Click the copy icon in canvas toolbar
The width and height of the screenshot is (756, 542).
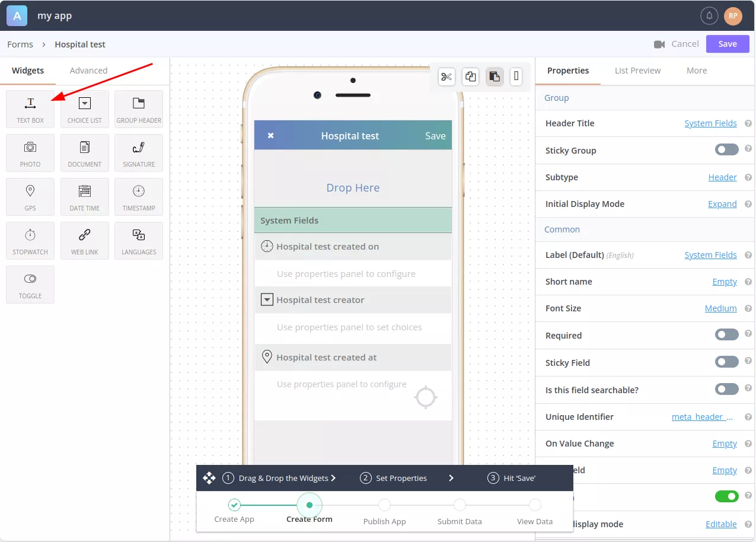[470, 76]
